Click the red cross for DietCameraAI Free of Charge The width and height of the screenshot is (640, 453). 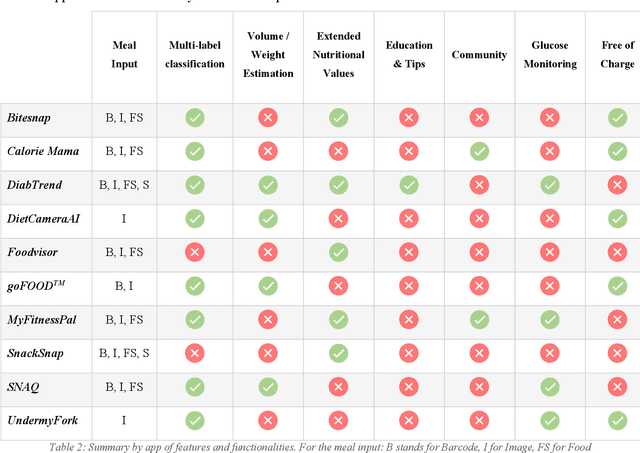[617, 219]
